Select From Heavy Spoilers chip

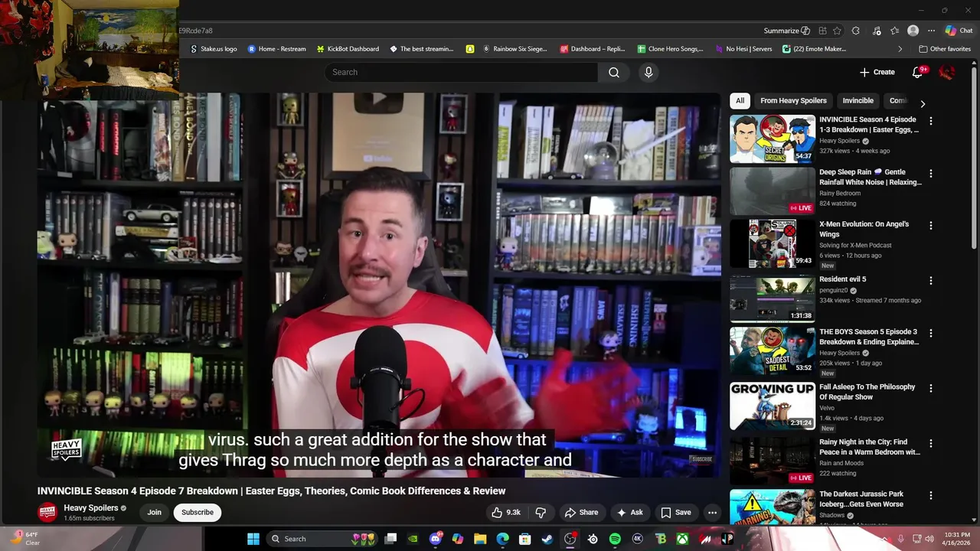[x=793, y=100]
